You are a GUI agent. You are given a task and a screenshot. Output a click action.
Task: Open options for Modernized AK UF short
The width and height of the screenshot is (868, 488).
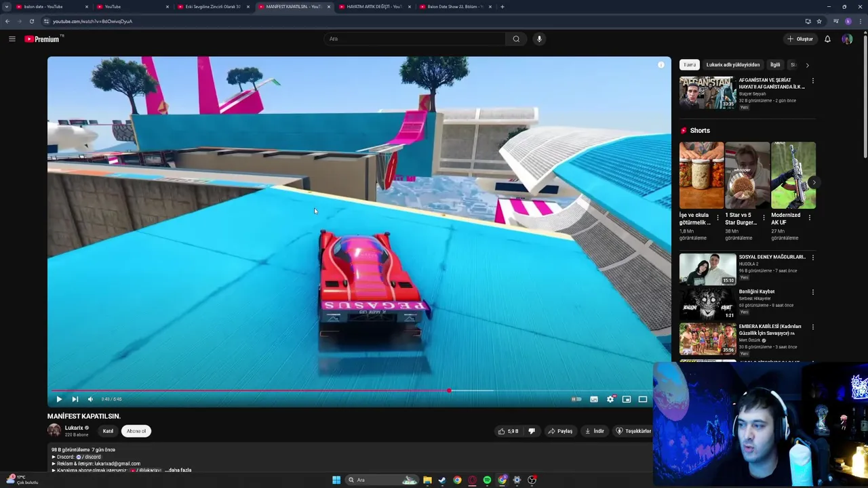[x=810, y=218]
